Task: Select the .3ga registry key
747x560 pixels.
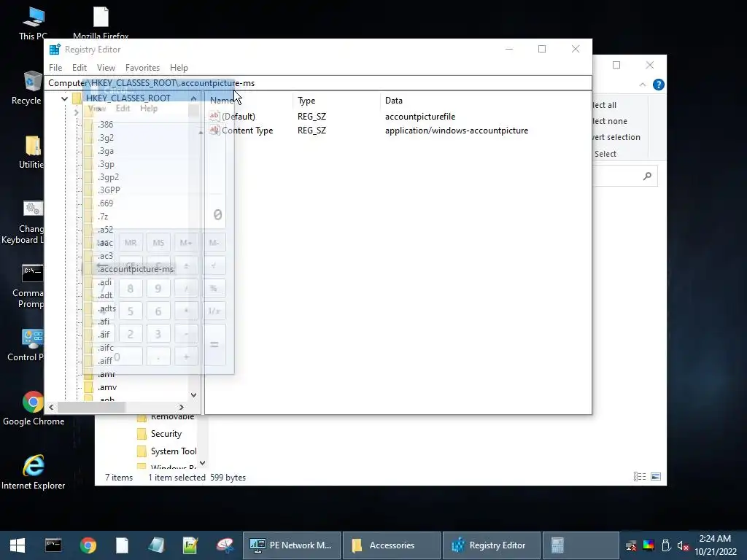Action: click(105, 151)
